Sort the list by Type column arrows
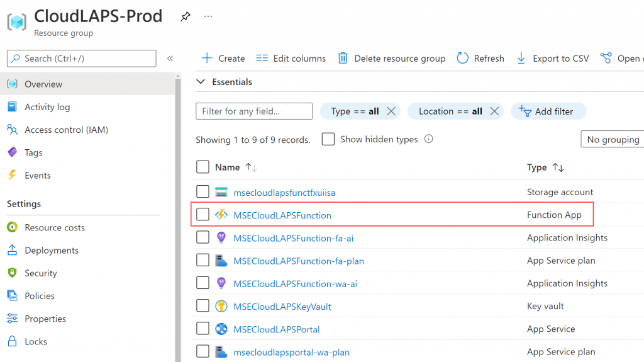The height and width of the screenshot is (362, 644). point(558,167)
